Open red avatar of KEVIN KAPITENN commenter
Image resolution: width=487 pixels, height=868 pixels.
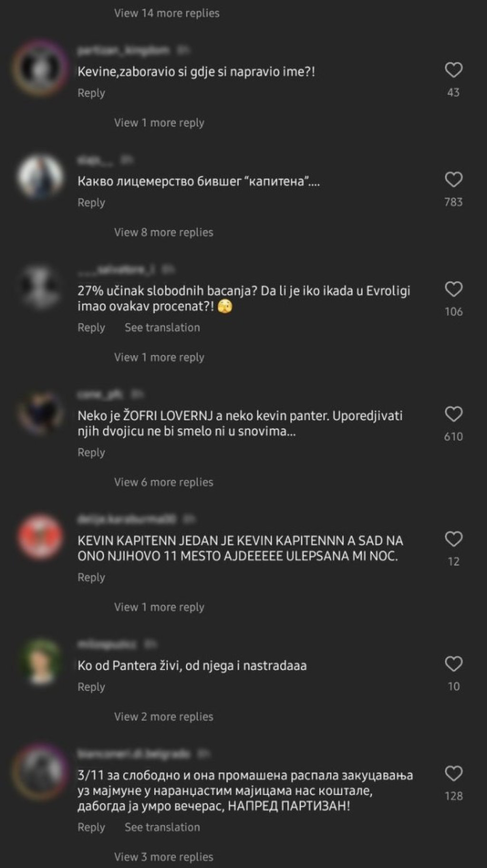tap(40, 536)
